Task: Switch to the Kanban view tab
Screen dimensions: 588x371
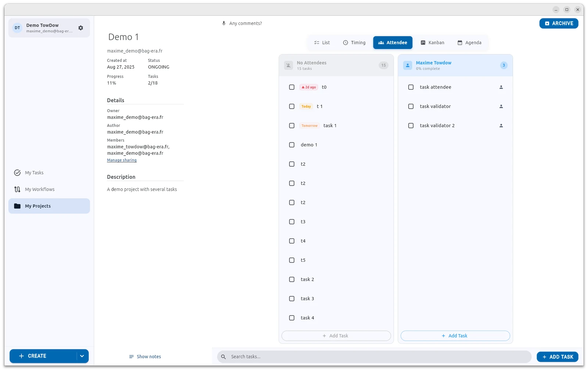Action: [433, 43]
